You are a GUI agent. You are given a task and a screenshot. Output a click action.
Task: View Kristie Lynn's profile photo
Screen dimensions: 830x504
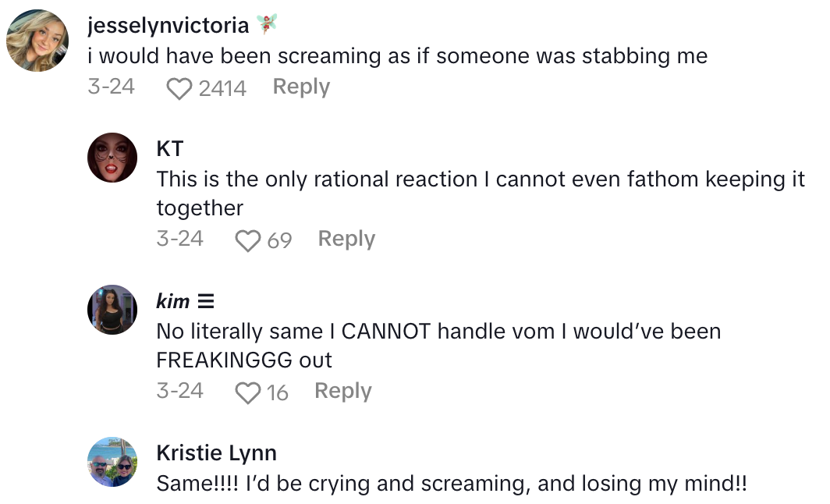point(112,462)
